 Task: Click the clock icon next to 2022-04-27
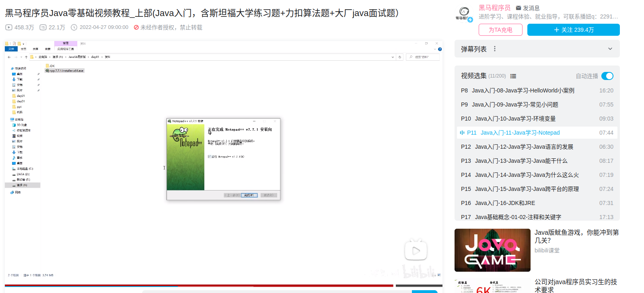tap(74, 27)
